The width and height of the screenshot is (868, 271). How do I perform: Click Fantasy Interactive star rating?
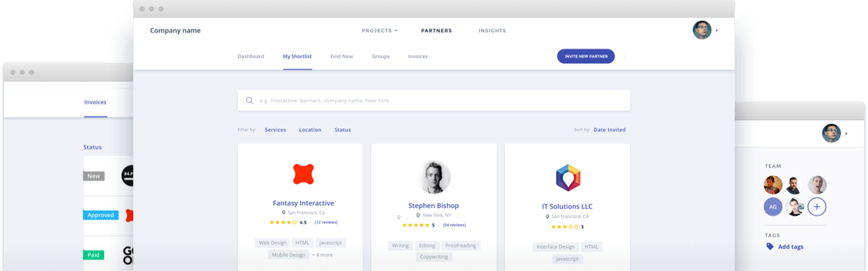pyautogui.click(x=283, y=222)
